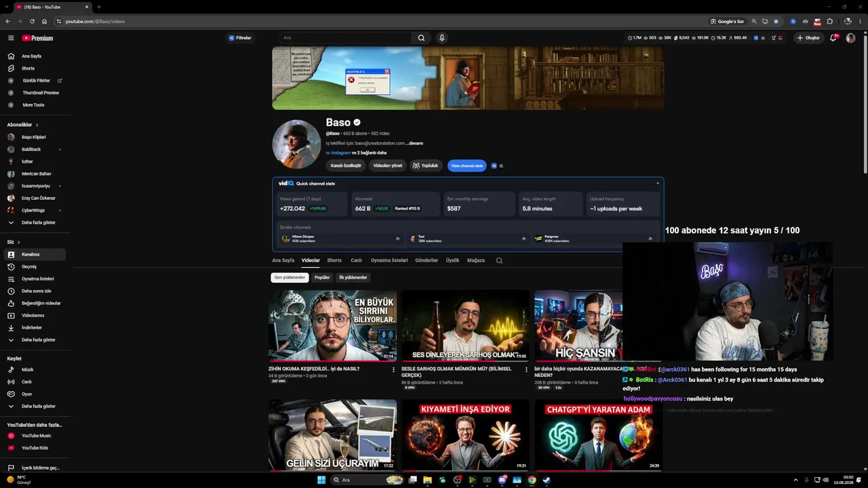Open Chrome's three-dot menu
This screenshot has width=868, height=488.
[x=860, y=21]
